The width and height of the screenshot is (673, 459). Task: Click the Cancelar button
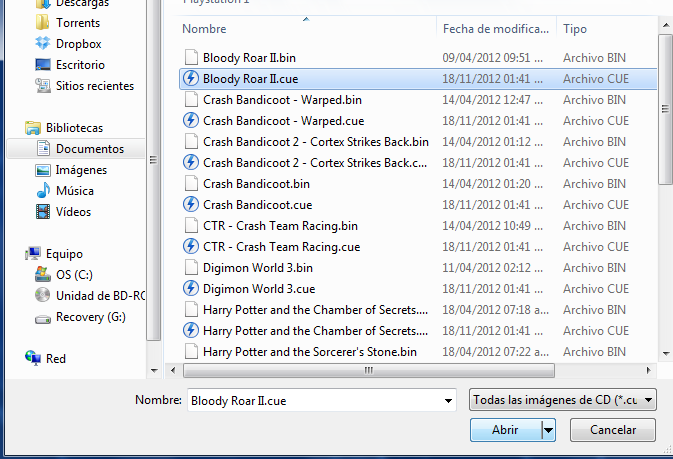pos(612,430)
